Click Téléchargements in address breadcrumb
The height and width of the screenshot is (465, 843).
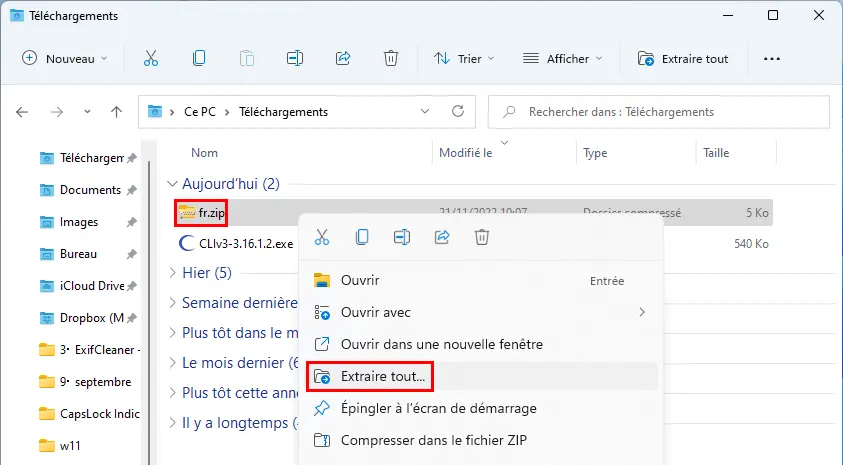283,112
